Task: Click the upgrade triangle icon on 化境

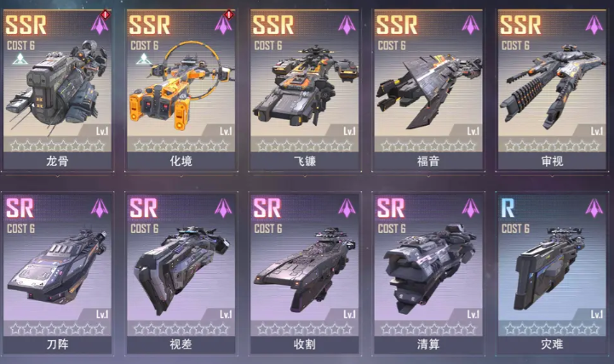Action: point(144,59)
